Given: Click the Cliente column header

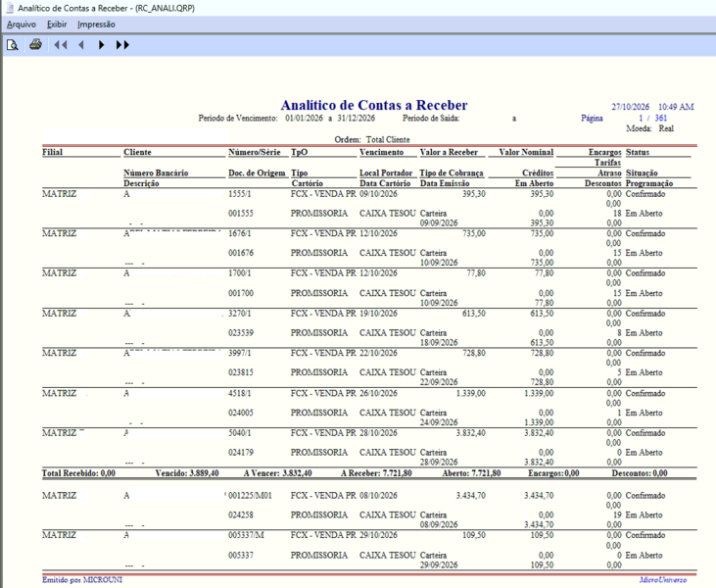Looking at the screenshot, I should pos(137,152).
